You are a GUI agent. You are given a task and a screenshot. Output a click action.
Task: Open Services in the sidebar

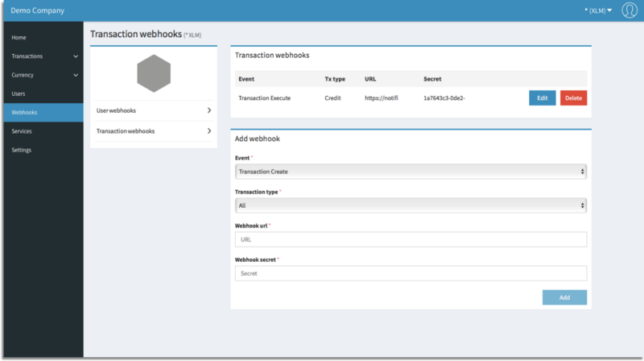[x=22, y=131]
